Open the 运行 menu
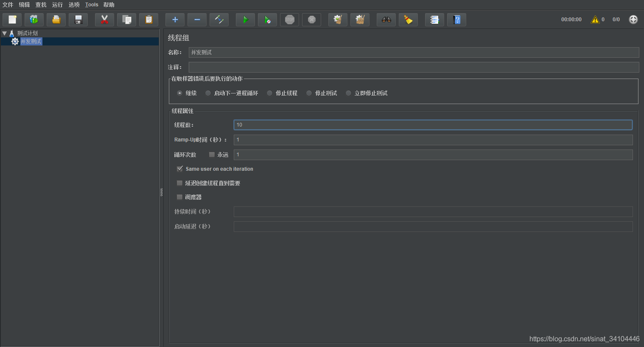The width and height of the screenshot is (644, 347). coord(57,5)
